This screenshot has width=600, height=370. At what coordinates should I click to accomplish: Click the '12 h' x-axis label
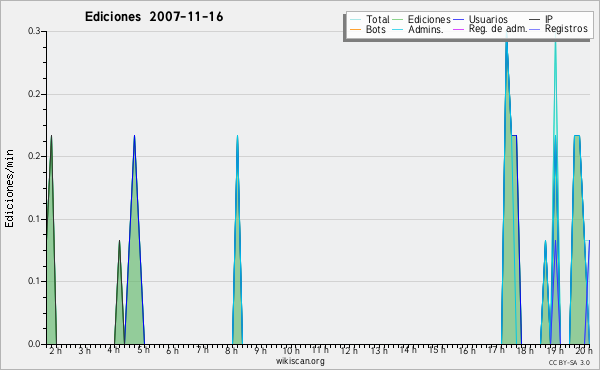349,350
